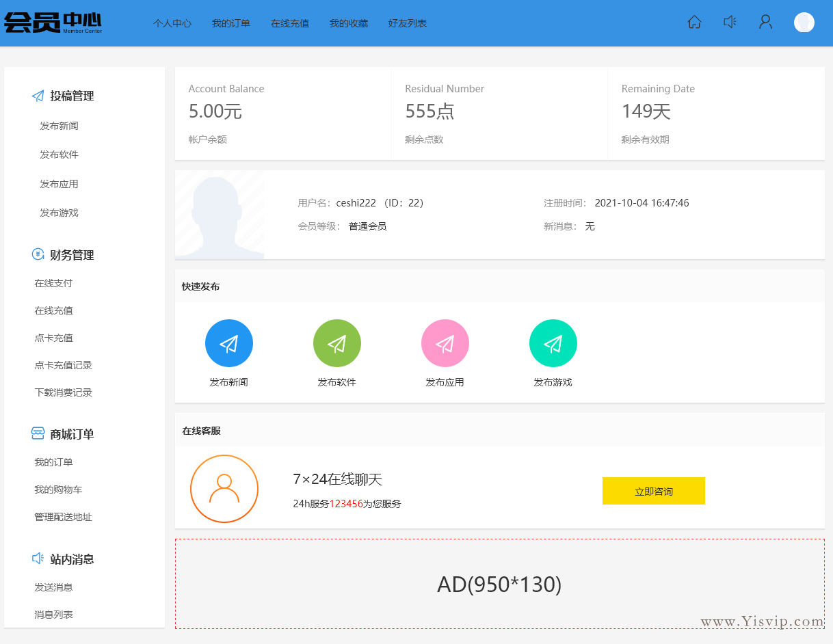The width and height of the screenshot is (833, 644).
Task: Select 发送消息 under 站内消息
Action: pyautogui.click(x=54, y=587)
